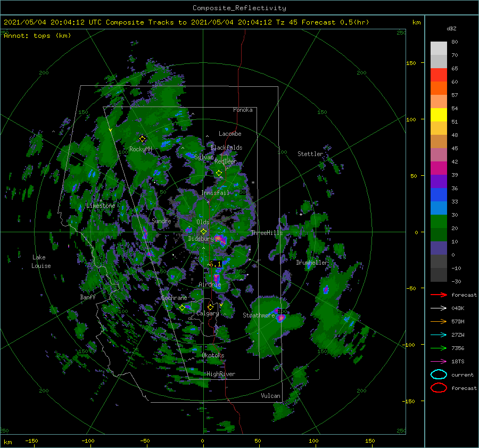This screenshot has width=479, height=448.
Task: Click the Calgary label
Action: (208, 313)
